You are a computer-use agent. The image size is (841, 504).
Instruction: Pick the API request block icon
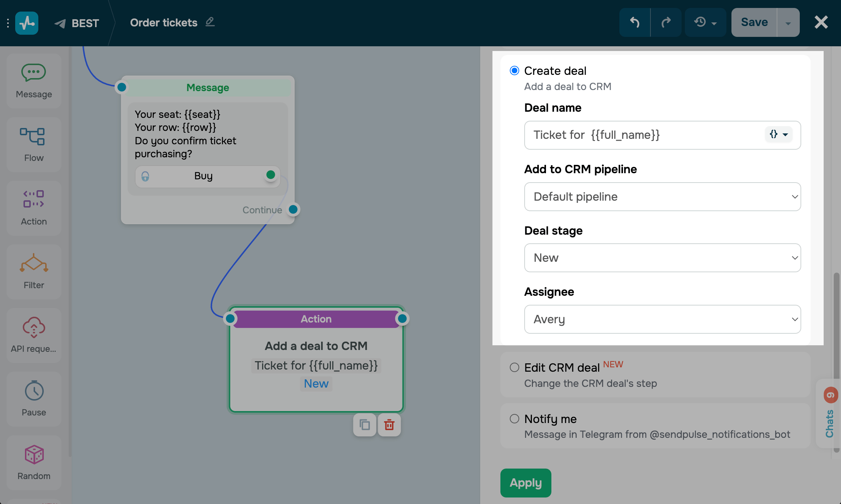[x=34, y=327]
